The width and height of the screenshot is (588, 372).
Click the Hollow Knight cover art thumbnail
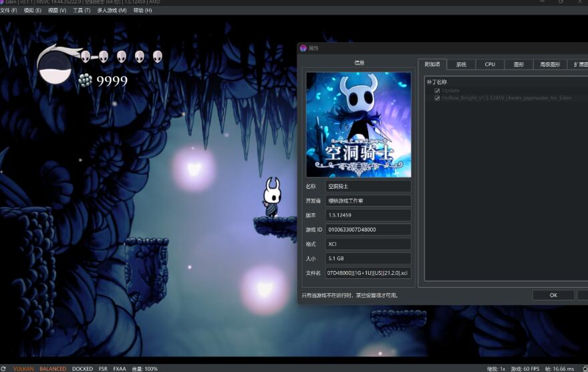click(x=358, y=124)
